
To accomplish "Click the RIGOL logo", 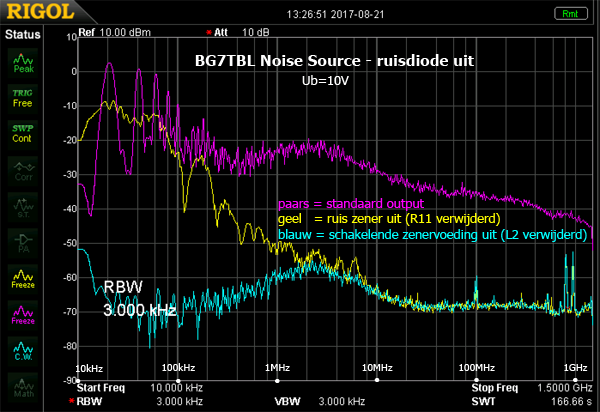I will (x=40, y=12).
